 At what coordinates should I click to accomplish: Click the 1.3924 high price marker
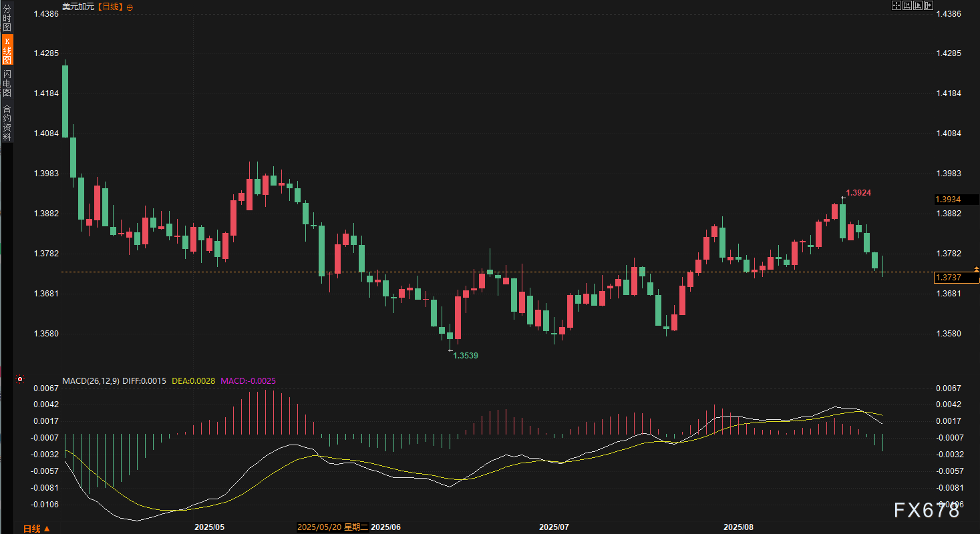coord(858,192)
